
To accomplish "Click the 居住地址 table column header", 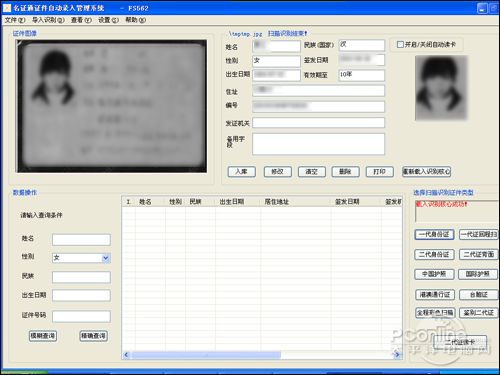I will (x=296, y=202).
